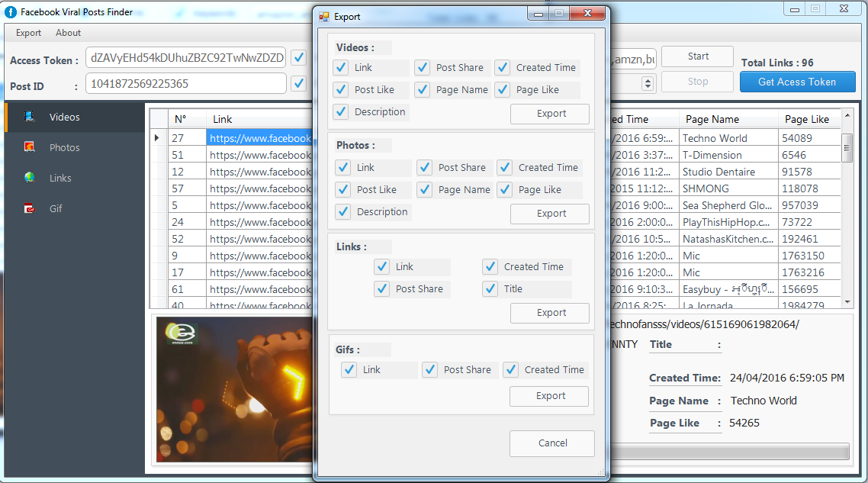The width and height of the screenshot is (868, 483).
Task: Select the Page Like value 957039
Action: click(809, 205)
